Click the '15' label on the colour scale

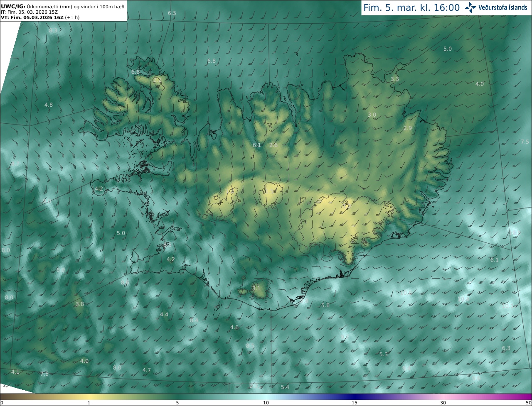pyautogui.click(x=355, y=403)
